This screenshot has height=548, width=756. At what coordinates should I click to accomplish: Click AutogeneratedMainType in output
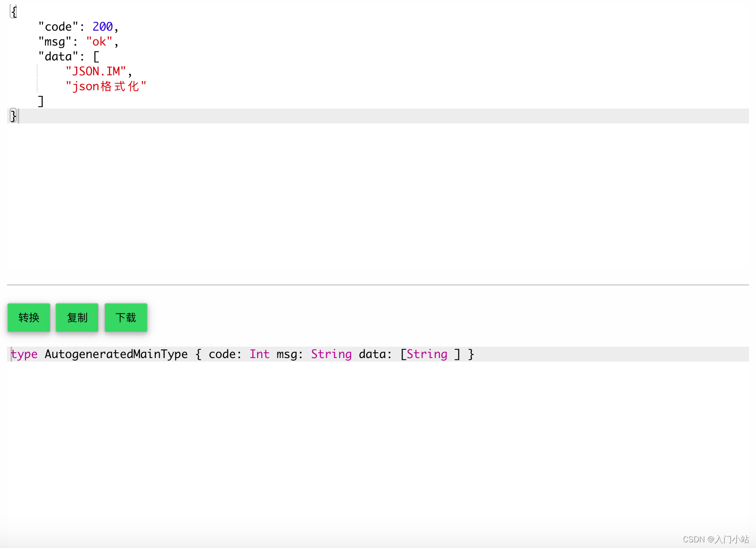(116, 354)
